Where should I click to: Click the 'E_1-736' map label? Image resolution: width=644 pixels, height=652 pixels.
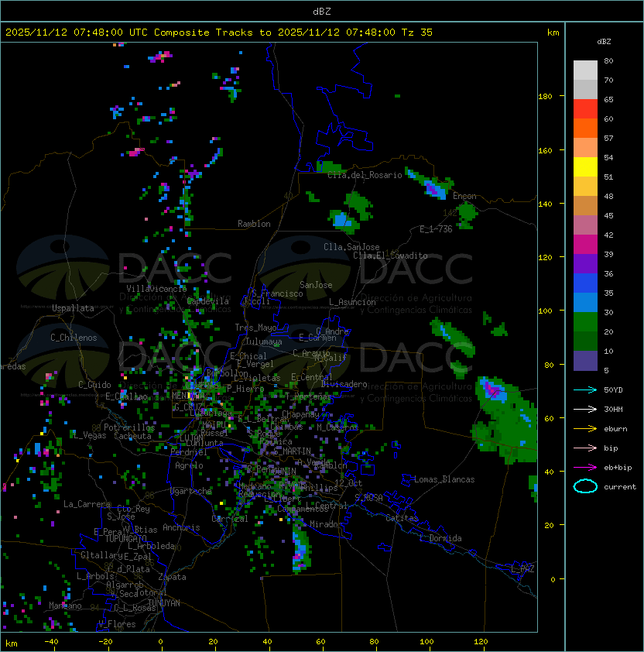[436, 229]
